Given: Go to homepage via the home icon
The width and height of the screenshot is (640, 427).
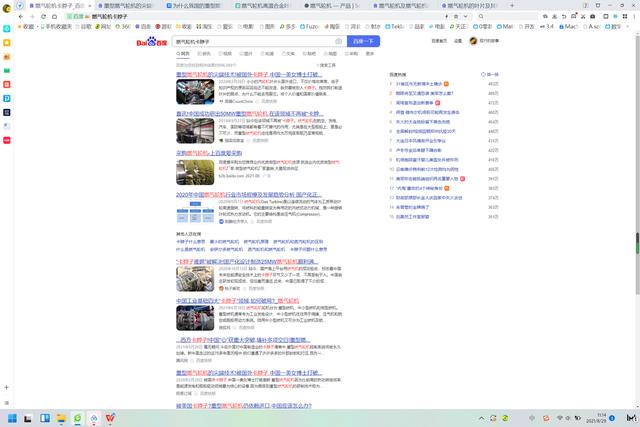Looking at the screenshot, I should pos(54,16).
